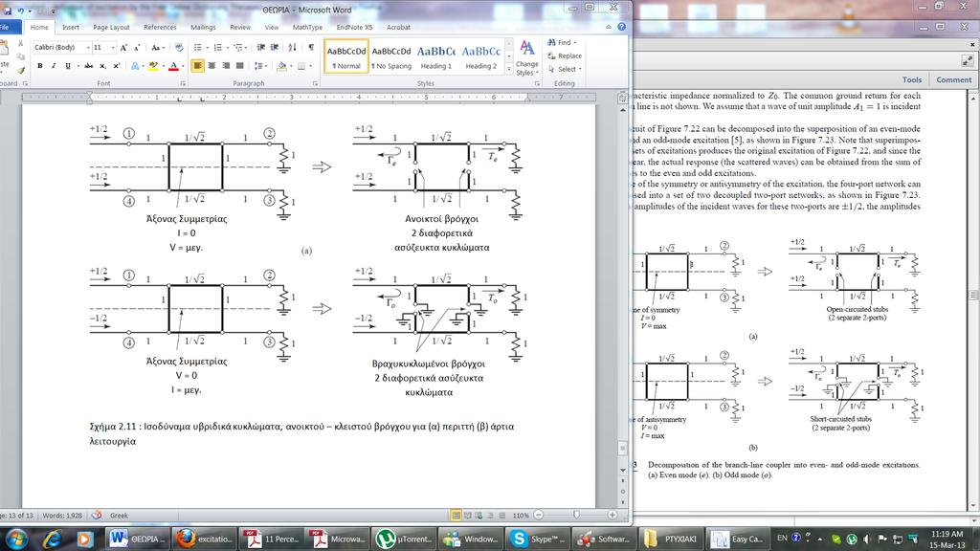
Task: Switch to Mailings tab
Action: click(x=203, y=28)
